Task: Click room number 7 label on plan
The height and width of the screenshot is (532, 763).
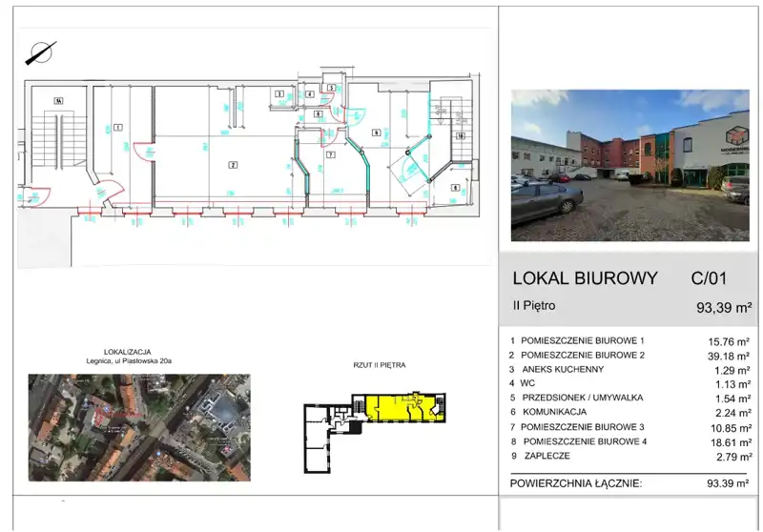Action: point(330,153)
